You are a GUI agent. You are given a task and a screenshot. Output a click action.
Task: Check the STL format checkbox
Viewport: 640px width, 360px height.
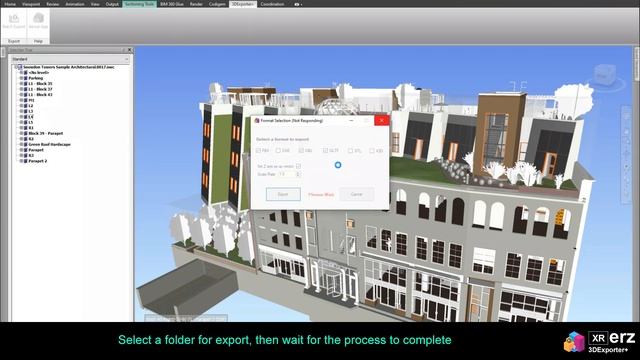point(350,151)
